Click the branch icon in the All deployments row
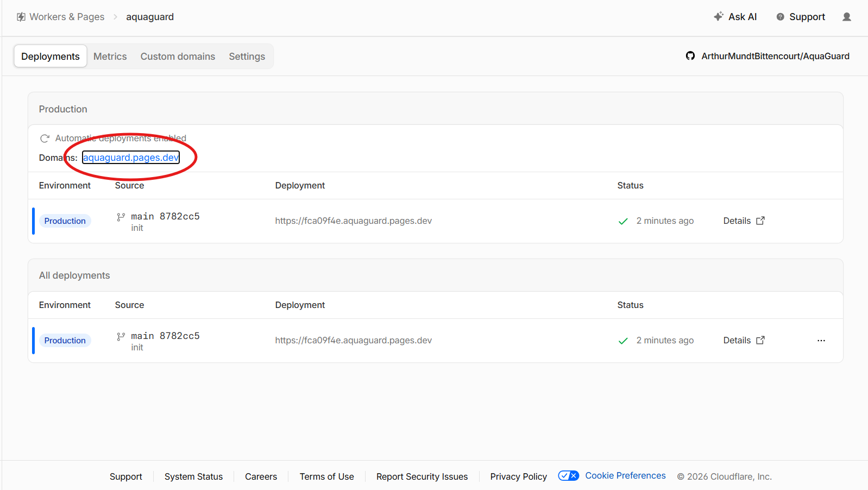Screen dimensions: 868x490 [121, 336]
